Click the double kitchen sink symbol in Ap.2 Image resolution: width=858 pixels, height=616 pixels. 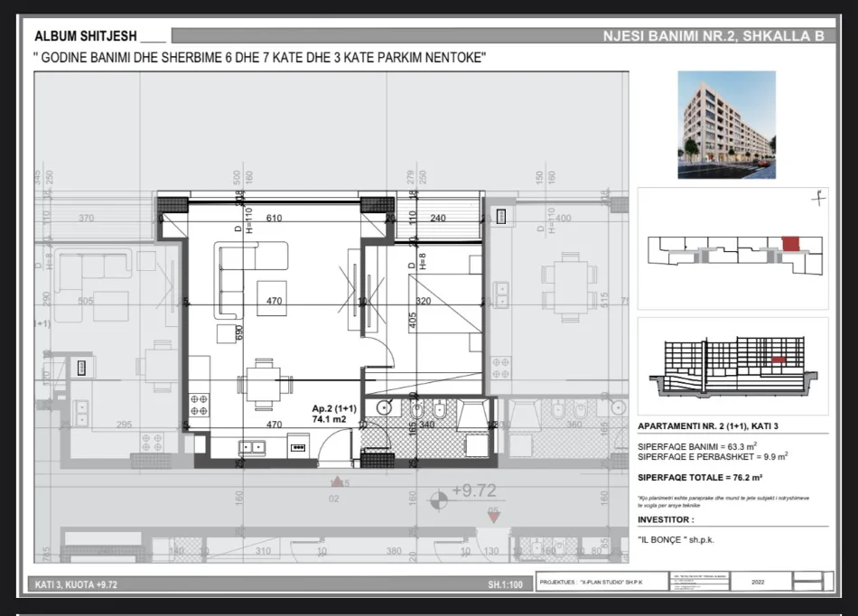[x=253, y=445]
